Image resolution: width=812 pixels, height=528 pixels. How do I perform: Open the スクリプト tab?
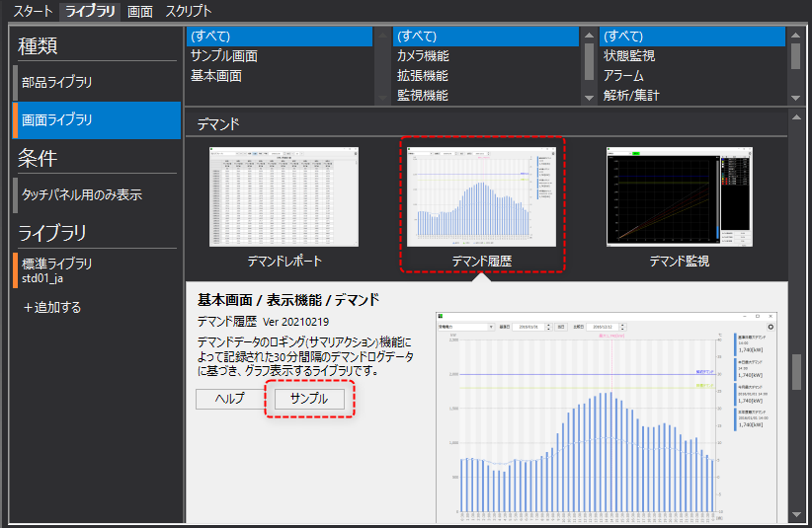pyautogui.click(x=188, y=12)
